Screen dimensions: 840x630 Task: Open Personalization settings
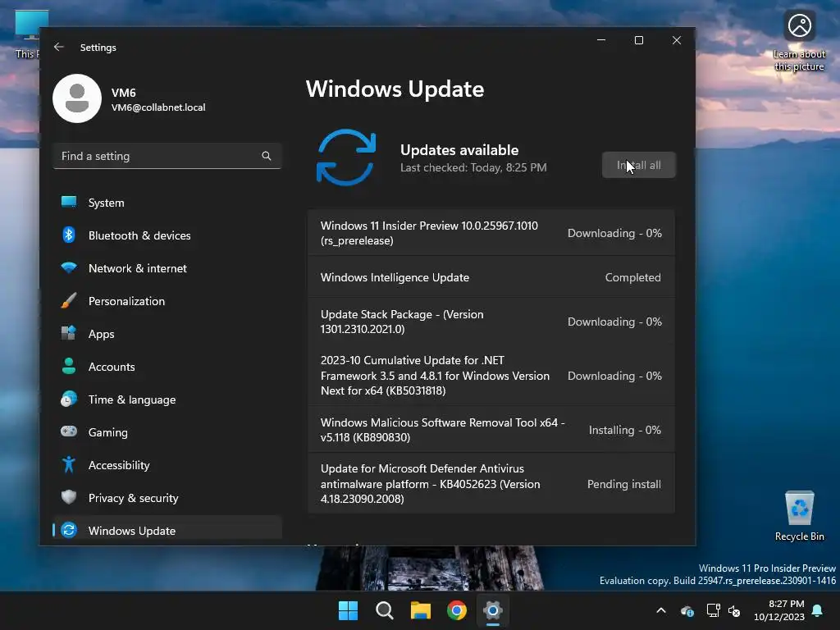click(x=167, y=301)
